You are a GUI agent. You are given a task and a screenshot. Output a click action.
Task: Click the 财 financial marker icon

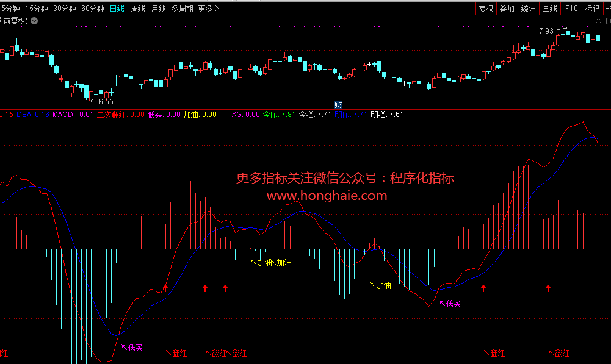pos(338,104)
